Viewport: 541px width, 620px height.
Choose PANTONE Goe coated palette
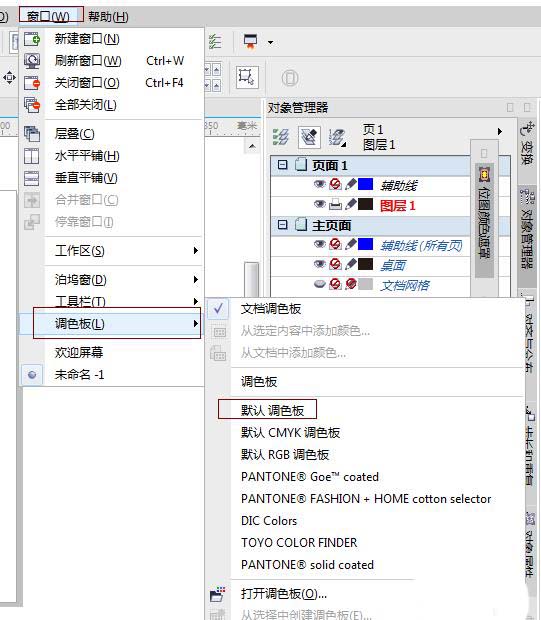click(310, 477)
